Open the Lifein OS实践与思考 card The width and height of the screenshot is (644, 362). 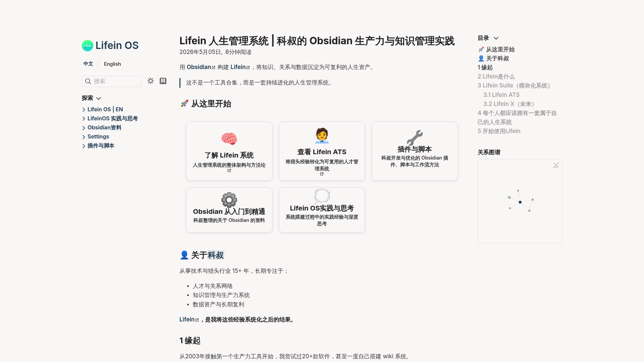click(x=322, y=210)
